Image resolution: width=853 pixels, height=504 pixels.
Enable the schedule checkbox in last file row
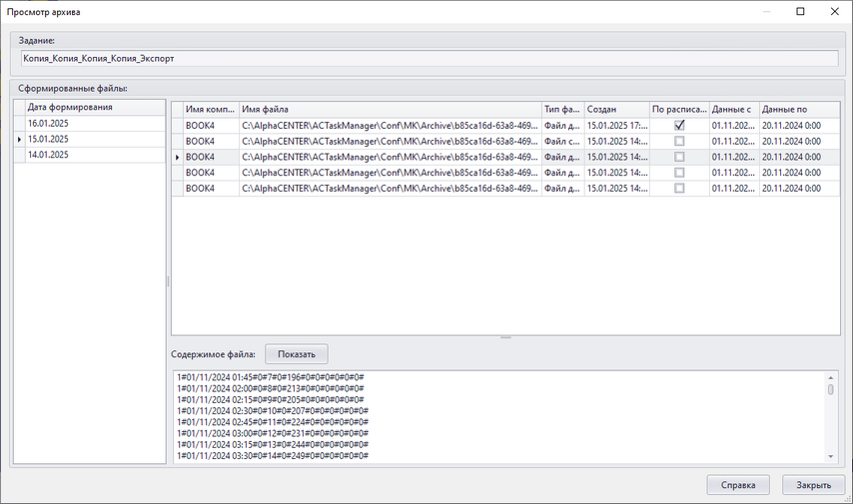tap(679, 188)
